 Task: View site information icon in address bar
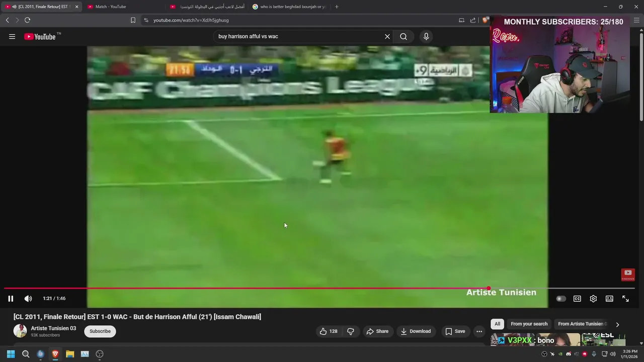[146, 20]
